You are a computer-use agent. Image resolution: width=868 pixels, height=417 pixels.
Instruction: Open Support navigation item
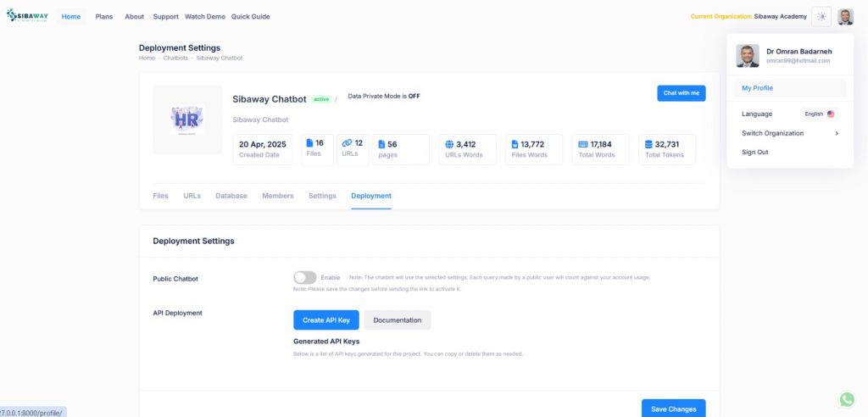coord(165,17)
